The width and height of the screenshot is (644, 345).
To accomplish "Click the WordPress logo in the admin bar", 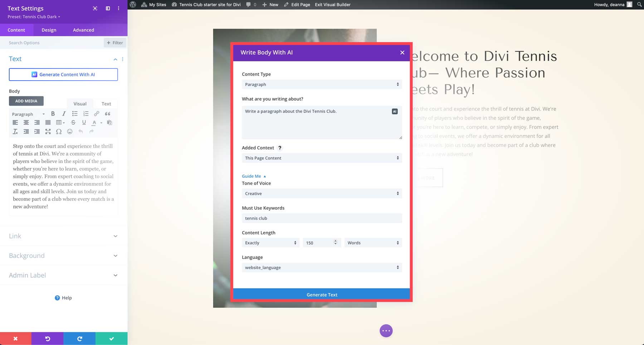I will pyautogui.click(x=133, y=4).
